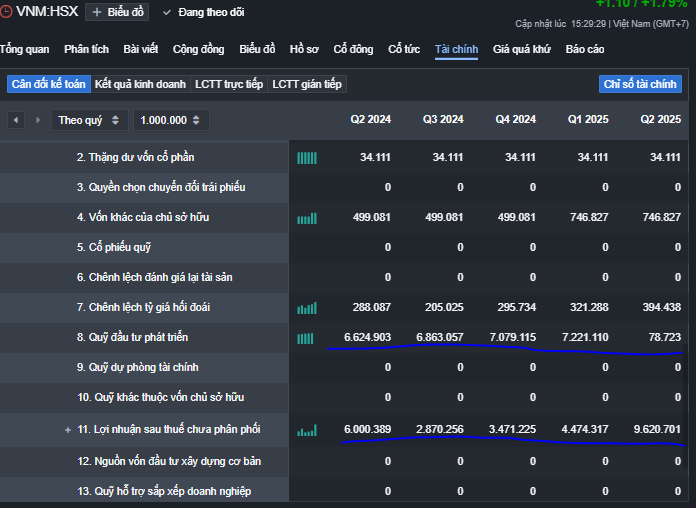This screenshot has height=508, width=696.
Task: Open the Phân tích tab
Action: [86, 49]
